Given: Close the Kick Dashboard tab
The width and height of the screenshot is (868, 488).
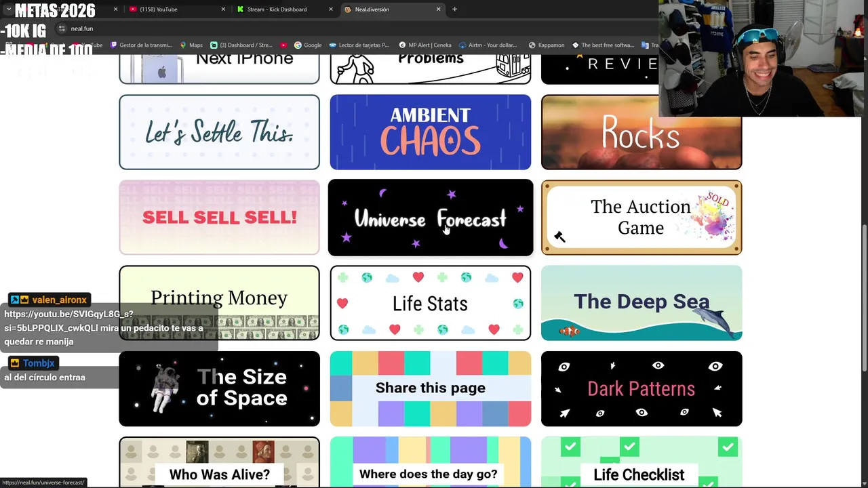Looking at the screenshot, I should 331,9.
